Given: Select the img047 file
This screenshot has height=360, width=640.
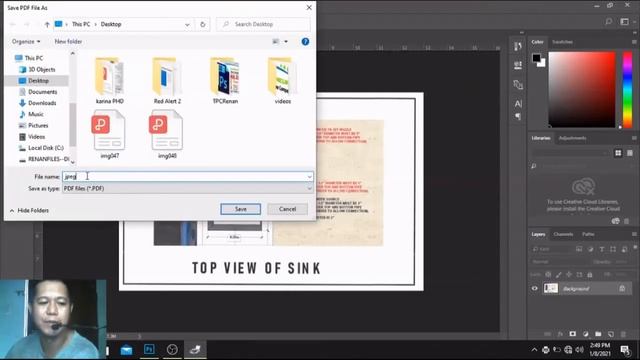Looking at the screenshot, I should (x=109, y=135).
